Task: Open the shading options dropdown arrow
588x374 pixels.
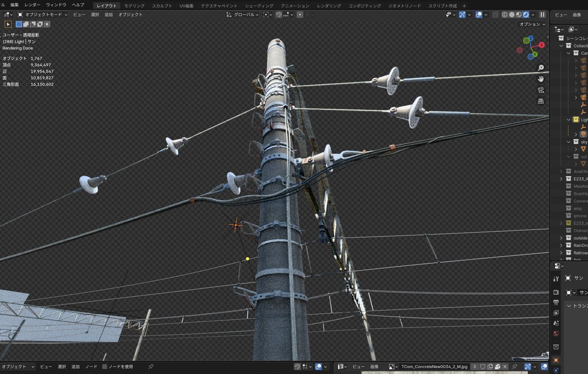Action: (x=533, y=15)
